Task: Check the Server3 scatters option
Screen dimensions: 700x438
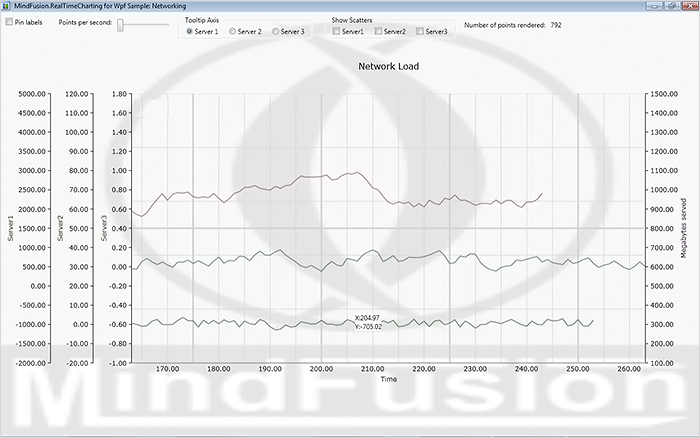Action: pyautogui.click(x=421, y=32)
